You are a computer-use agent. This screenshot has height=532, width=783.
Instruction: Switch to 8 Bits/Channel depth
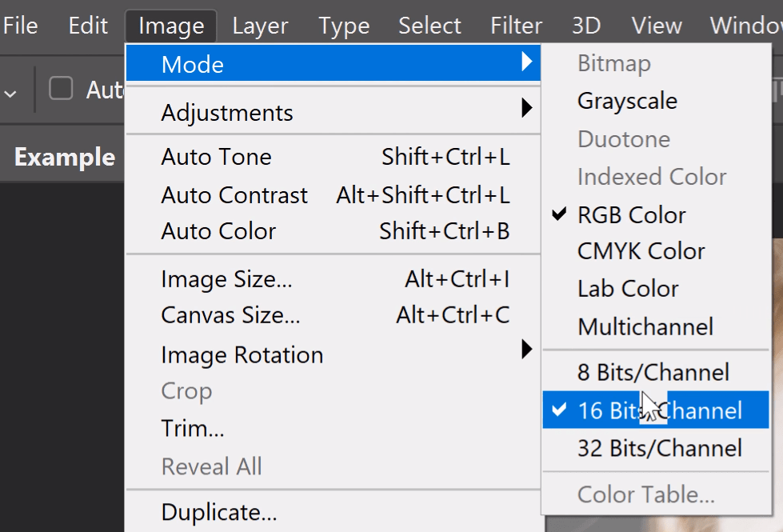(653, 372)
